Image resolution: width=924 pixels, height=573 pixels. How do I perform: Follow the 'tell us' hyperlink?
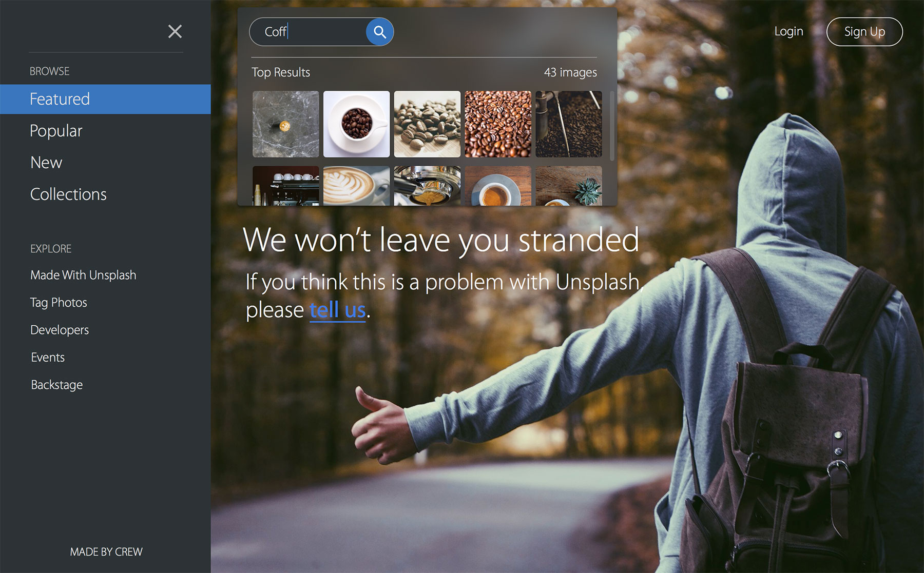[x=337, y=310]
